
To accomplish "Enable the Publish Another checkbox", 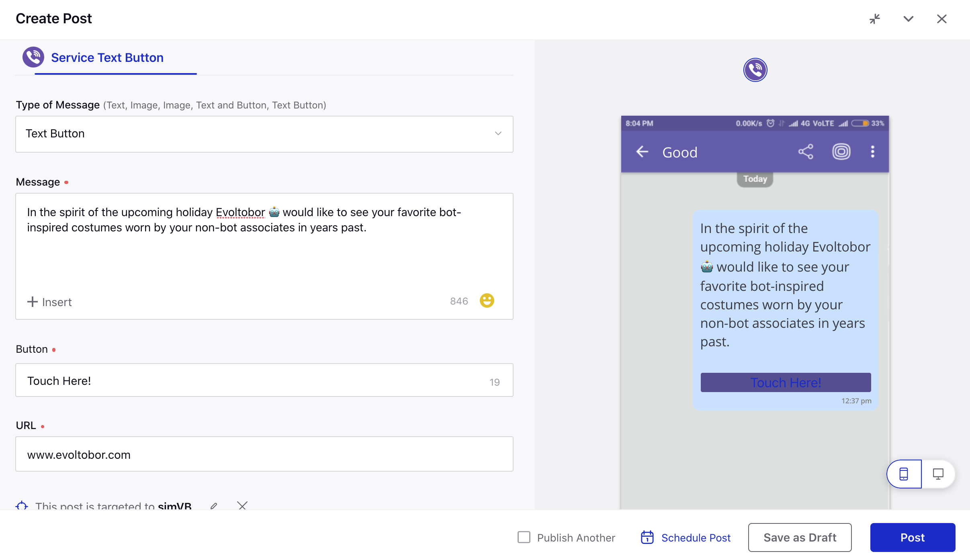I will tap(525, 537).
